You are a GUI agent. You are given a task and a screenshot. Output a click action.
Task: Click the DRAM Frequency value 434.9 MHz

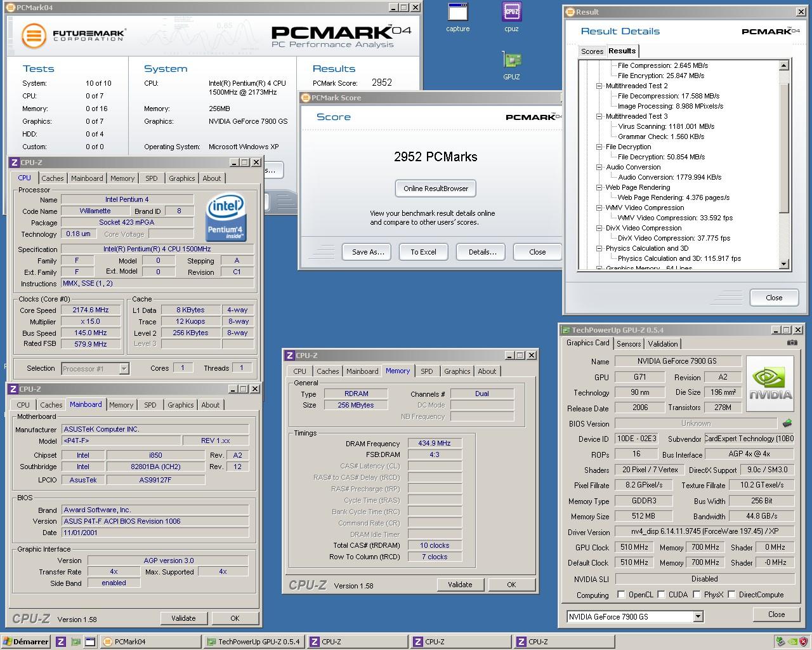(435, 443)
